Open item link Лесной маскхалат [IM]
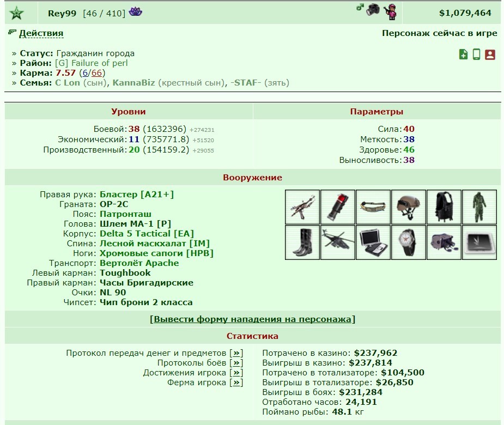 (155, 244)
